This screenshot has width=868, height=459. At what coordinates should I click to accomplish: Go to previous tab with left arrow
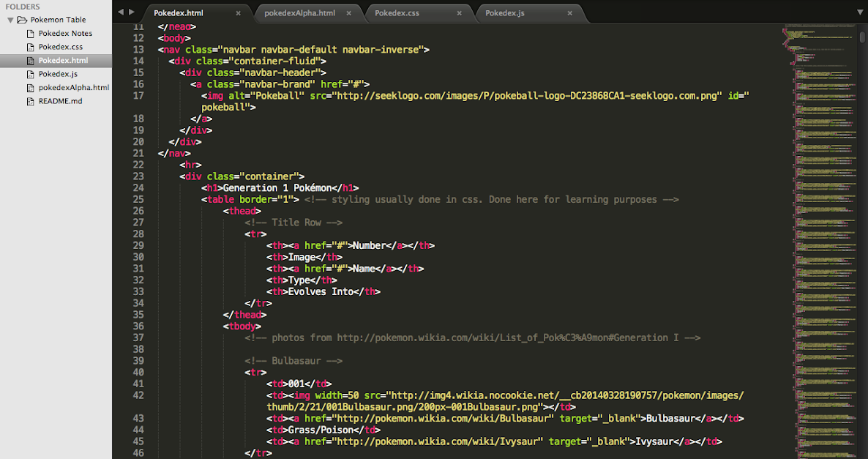point(121,12)
